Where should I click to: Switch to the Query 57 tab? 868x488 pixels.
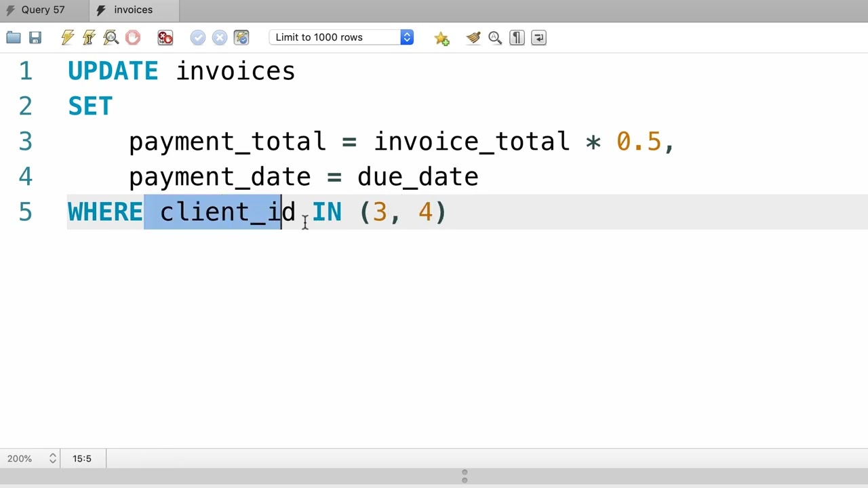pos(43,10)
